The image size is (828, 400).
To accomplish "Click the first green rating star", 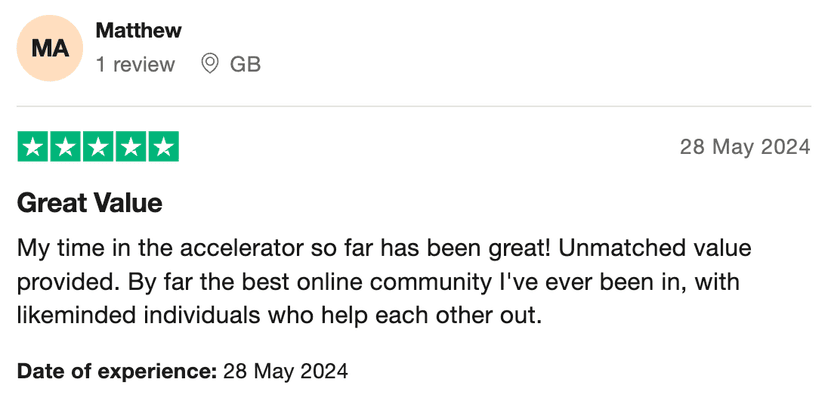I will point(33,148).
